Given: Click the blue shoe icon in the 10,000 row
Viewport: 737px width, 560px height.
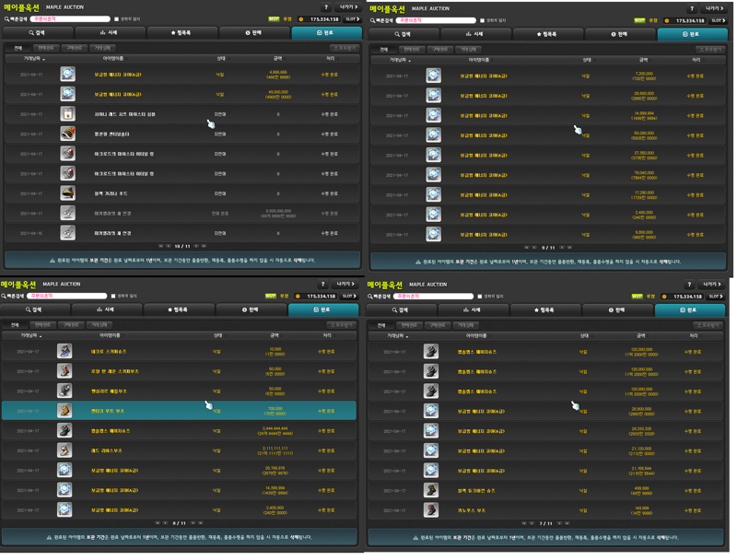Looking at the screenshot, I should coord(64,351).
